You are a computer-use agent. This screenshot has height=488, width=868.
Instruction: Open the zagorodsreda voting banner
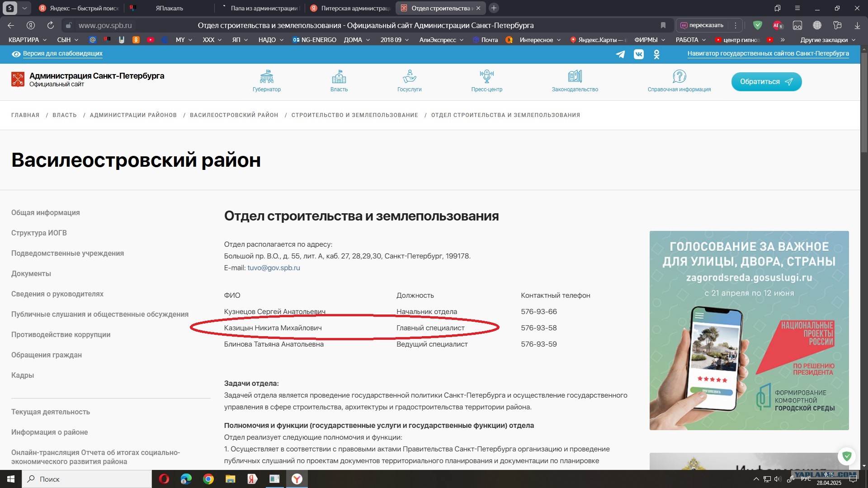[749, 330]
